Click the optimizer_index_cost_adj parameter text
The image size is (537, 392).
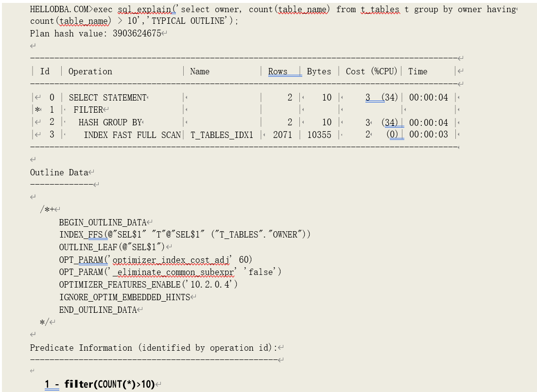(173, 259)
